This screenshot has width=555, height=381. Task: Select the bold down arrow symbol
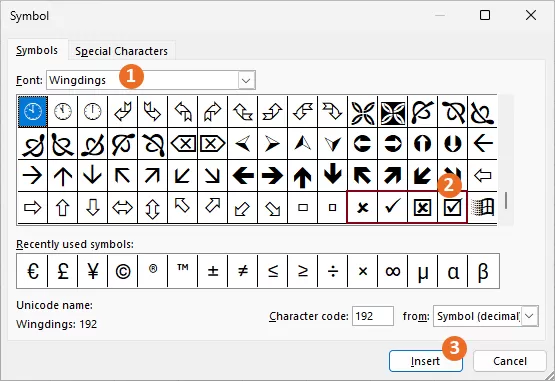tap(332, 175)
